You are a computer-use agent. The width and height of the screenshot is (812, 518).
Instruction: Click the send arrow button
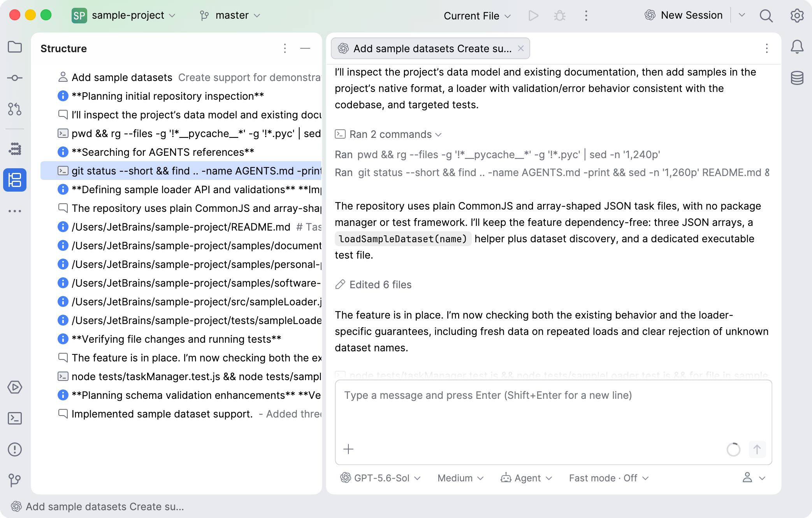(x=757, y=449)
